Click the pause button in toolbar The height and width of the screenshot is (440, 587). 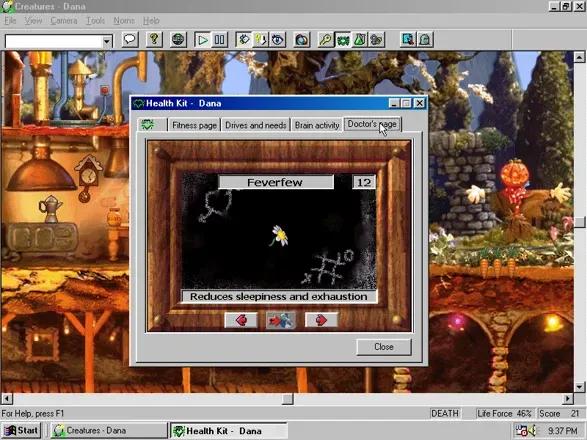pyautogui.click(x=219, y=39)
